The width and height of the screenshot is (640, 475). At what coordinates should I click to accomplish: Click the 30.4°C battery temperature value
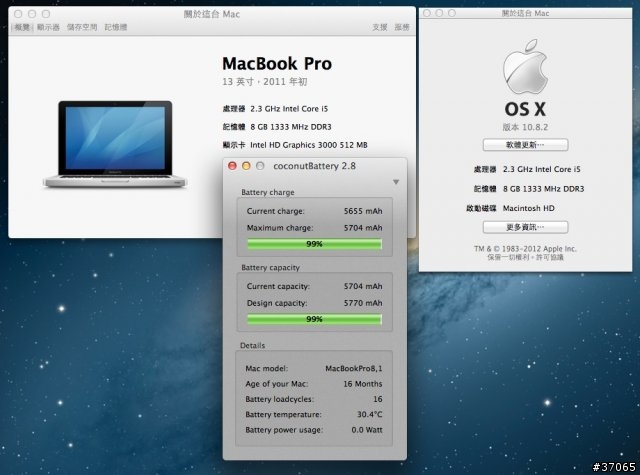click(369, 415)
